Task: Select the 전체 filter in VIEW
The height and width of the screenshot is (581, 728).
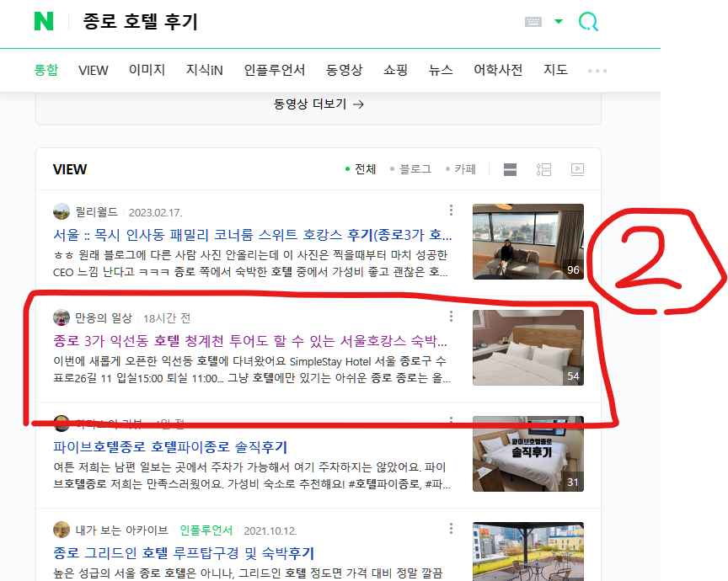Action: (361, 169)
